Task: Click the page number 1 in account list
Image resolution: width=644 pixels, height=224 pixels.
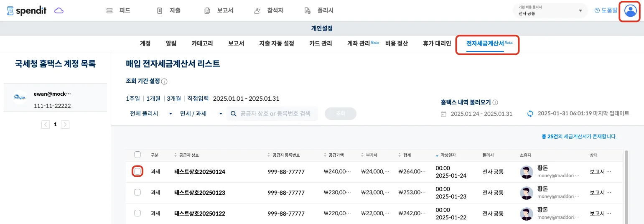Action: click(x=55, y=125)
